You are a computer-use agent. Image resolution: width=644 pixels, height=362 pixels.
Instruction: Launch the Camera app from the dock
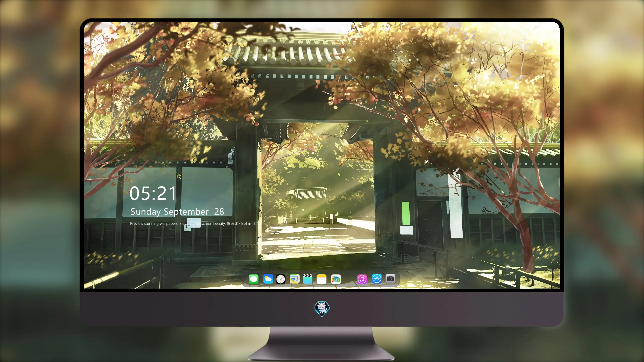[x=390, y=278]
